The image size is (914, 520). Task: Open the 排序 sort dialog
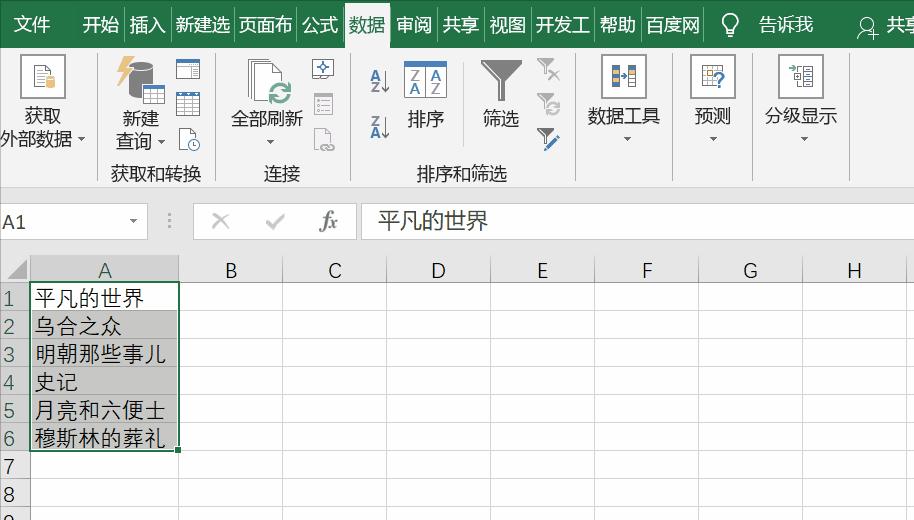(x=426, y=94)
